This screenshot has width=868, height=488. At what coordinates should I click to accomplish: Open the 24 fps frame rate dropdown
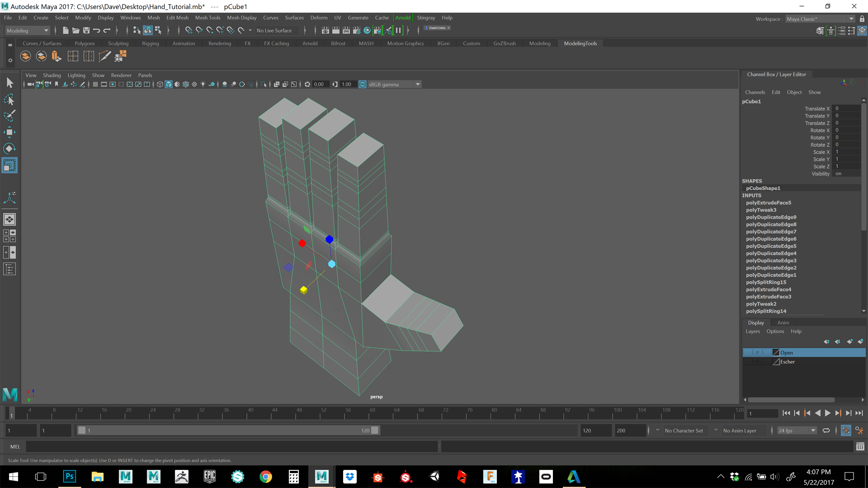(x=797, y=431)
